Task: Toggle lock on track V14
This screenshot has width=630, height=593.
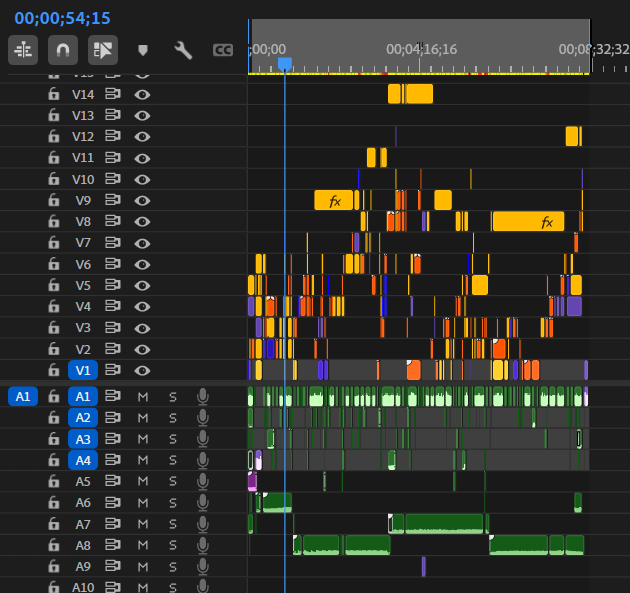Action: click(53, 94)
